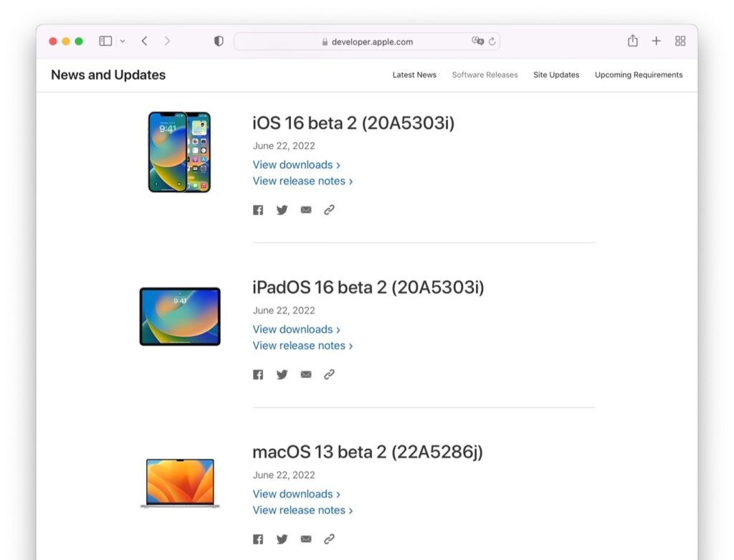
Task: Share iOS 16 beta 2 via Twitter
Action: click(x=282, y=209)
